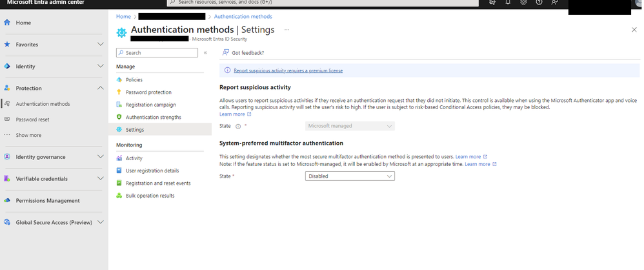
Task: Click the top search resources bar
Action: [323, 3]
